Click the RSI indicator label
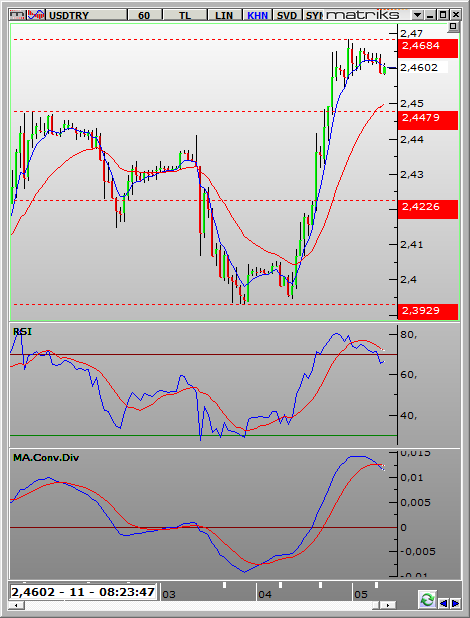Viewport: 470px width, 618px height. point(22,332)
